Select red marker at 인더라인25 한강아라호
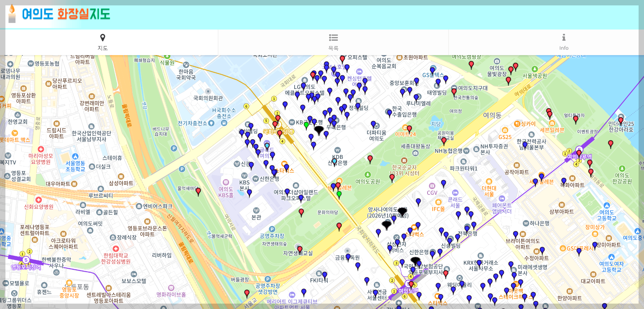The image size is (644, 309). (621, 121)
